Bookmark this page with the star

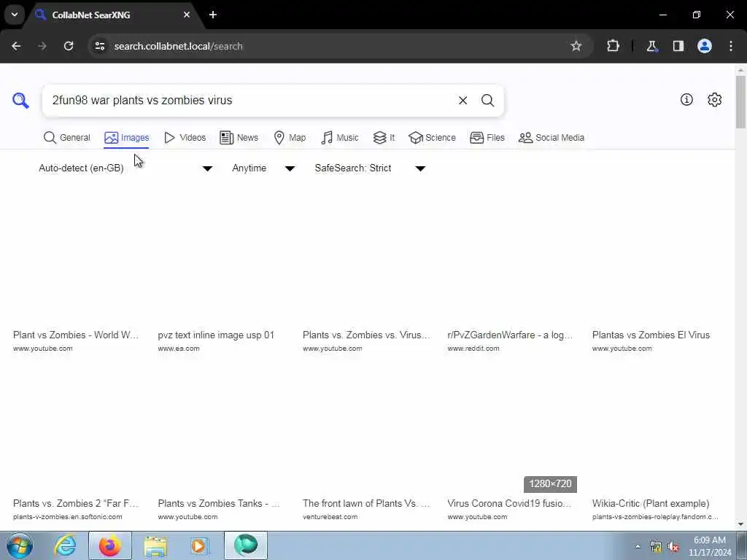click(x=576, y=46)
